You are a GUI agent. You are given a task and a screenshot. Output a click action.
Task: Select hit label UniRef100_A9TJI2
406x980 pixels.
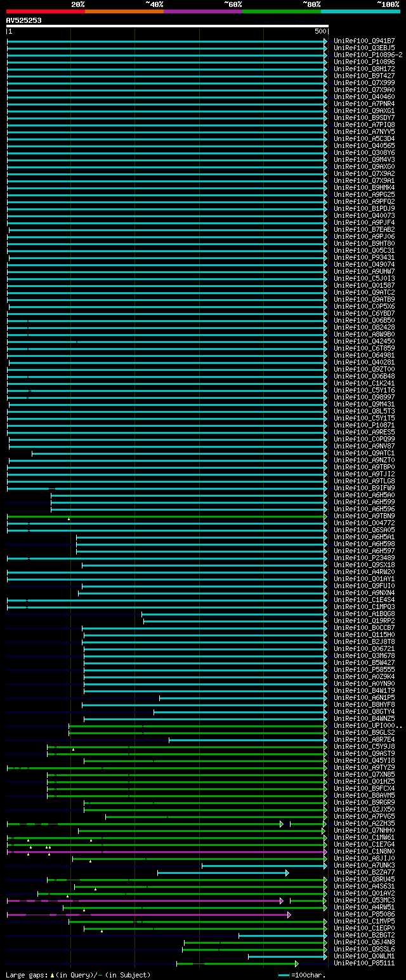[x=364, y=474]
